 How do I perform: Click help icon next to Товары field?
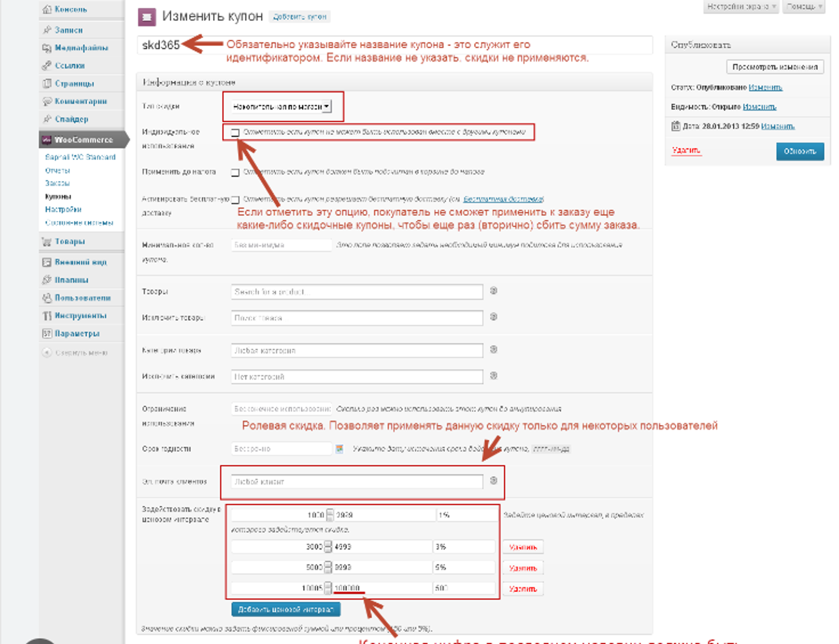click(x=494, y=291)
